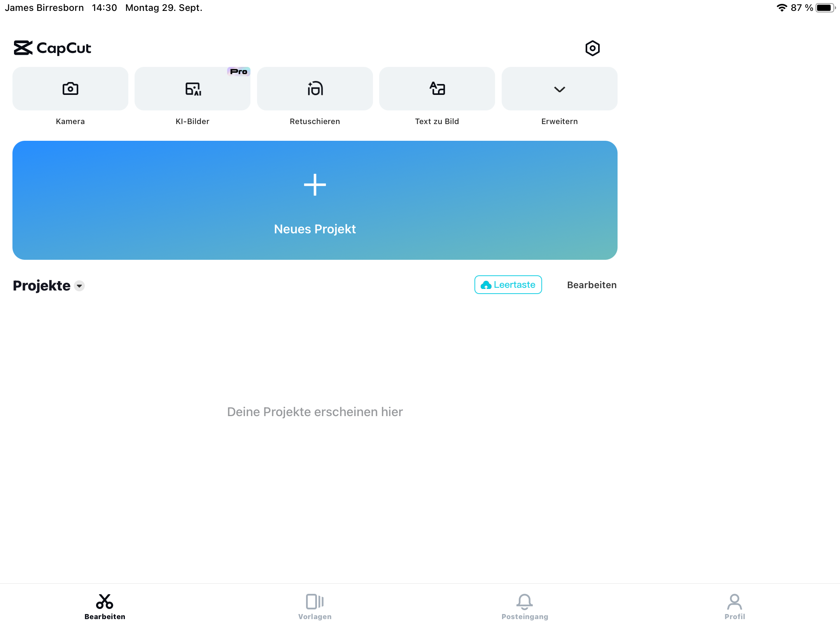The image size is (840, 630).
Task: Click the Erweitern label under the chevron
Action: (559, 121)
